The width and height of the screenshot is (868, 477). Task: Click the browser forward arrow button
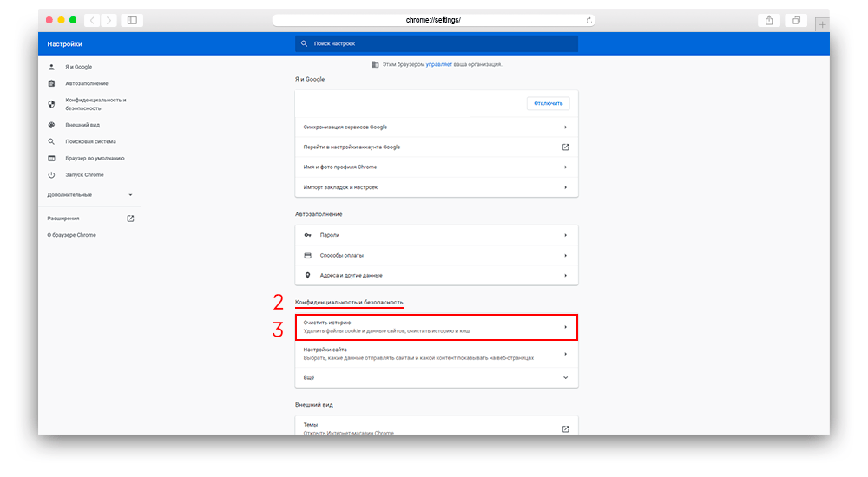109,21
